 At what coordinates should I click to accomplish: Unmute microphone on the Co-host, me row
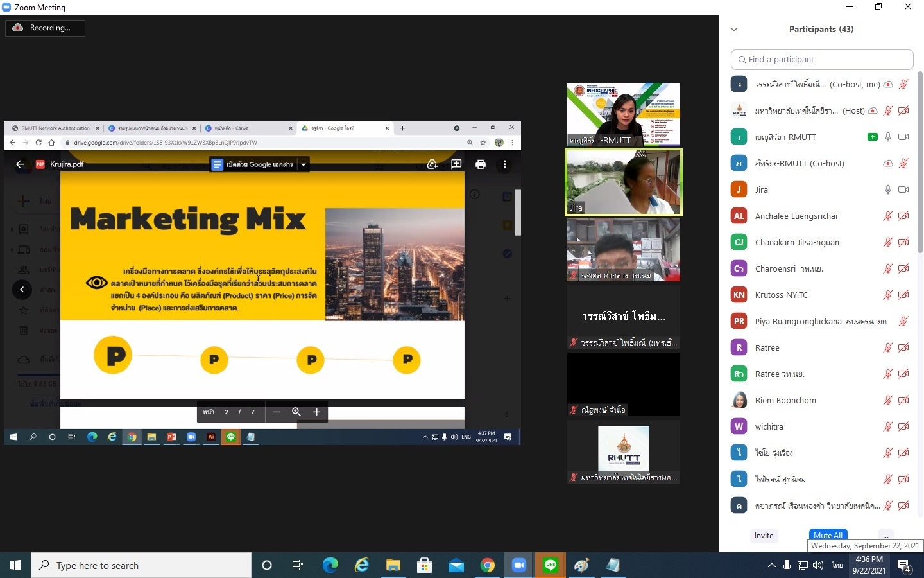[903, 84]
